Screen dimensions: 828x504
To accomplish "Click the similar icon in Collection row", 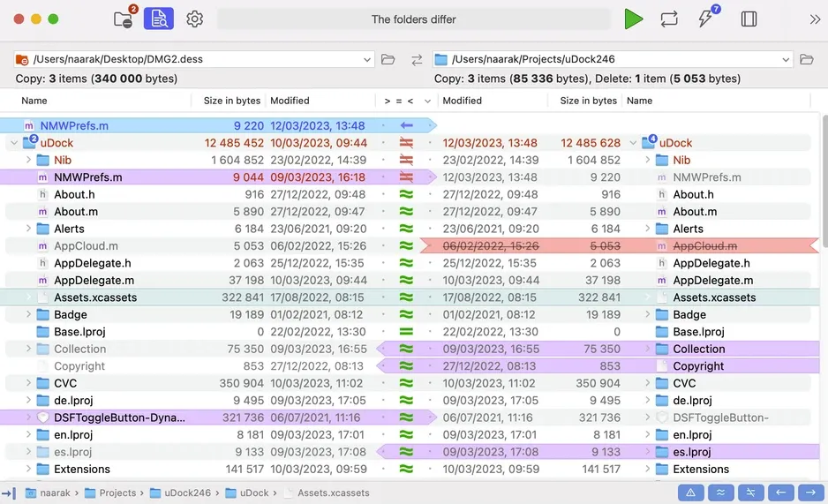I will (x=406, y=349).
